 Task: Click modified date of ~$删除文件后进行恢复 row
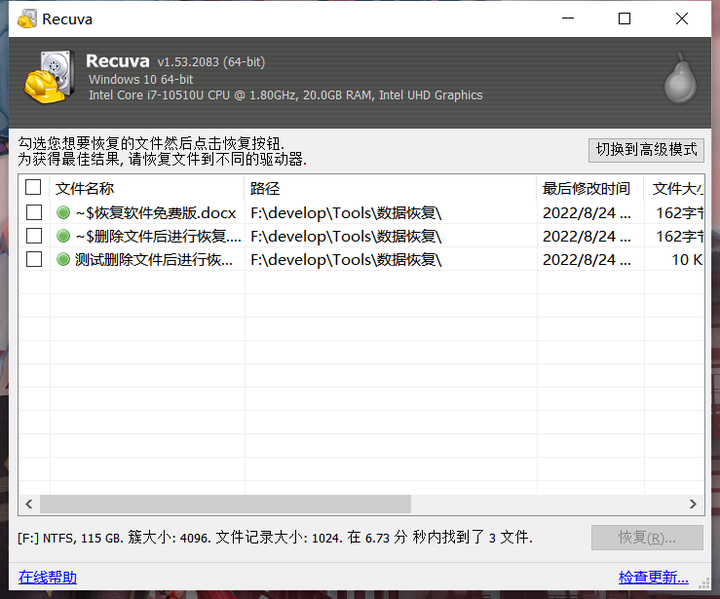click(587, 237)
